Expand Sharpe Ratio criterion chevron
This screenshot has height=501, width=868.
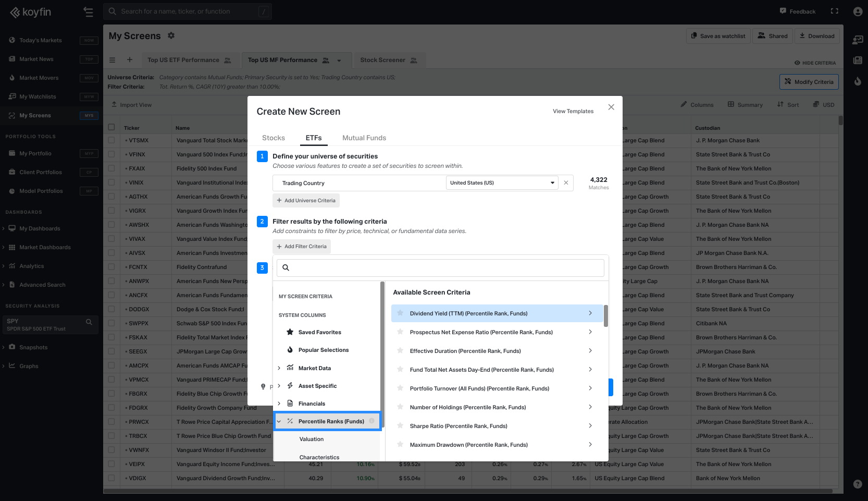coord(590,426)
